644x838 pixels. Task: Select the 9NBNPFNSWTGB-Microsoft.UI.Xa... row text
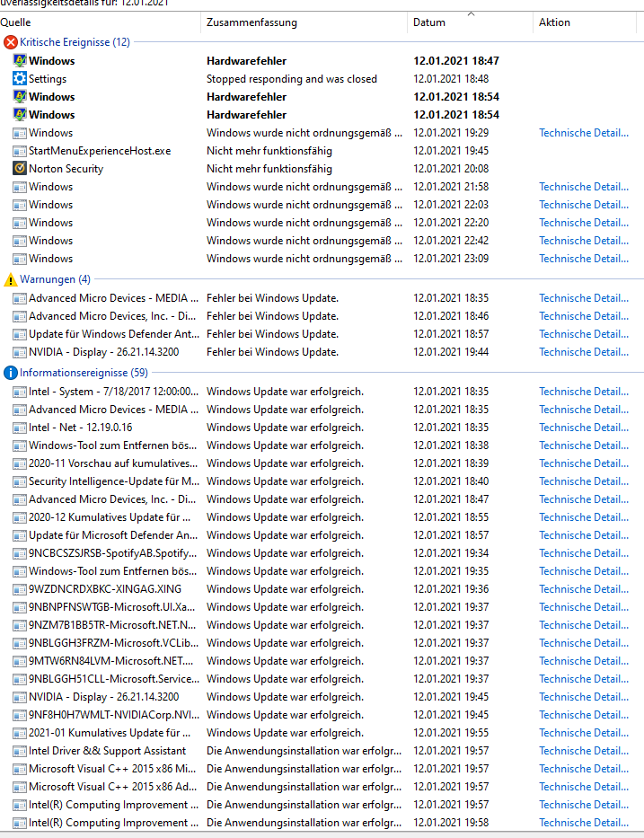click(111, 608)
